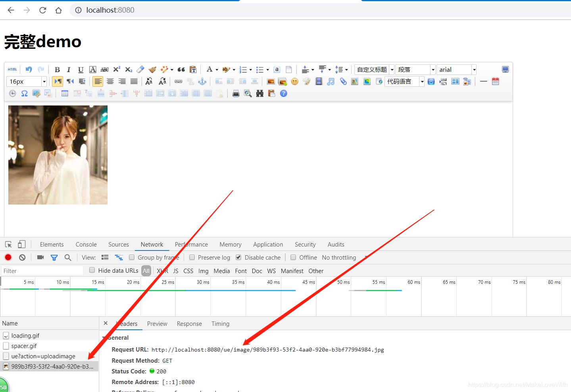Viewport: 571px width, 392px height.
Task: Insert a table with table icon
Action: pyautogui.click(x=65, y=94)
